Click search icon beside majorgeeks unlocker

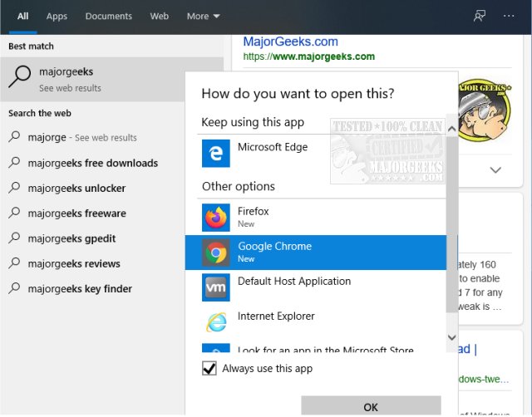(x=14, y=188)
